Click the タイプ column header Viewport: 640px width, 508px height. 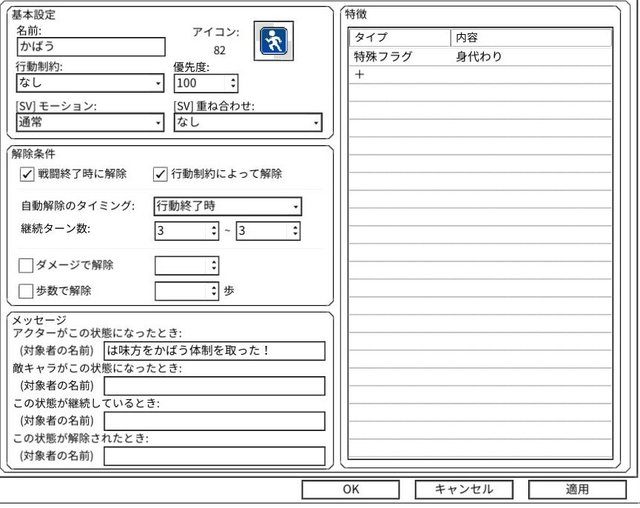[x=400, y=38]
